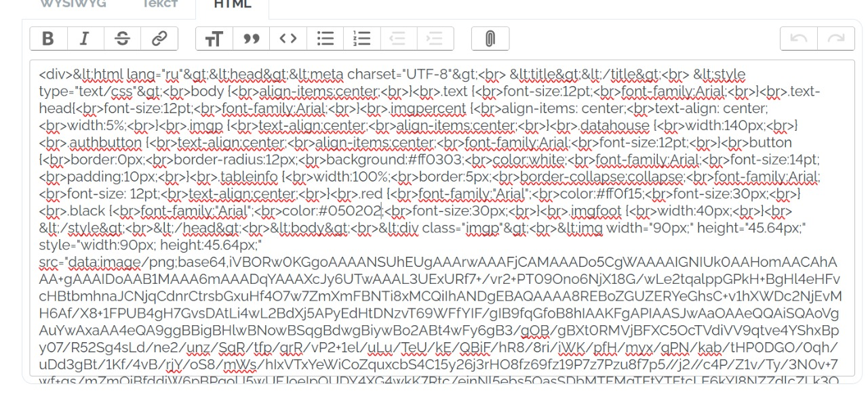Viewport: 868px width, 397px height.
Task: Redo the last undone edit
Action: (836, 39)
